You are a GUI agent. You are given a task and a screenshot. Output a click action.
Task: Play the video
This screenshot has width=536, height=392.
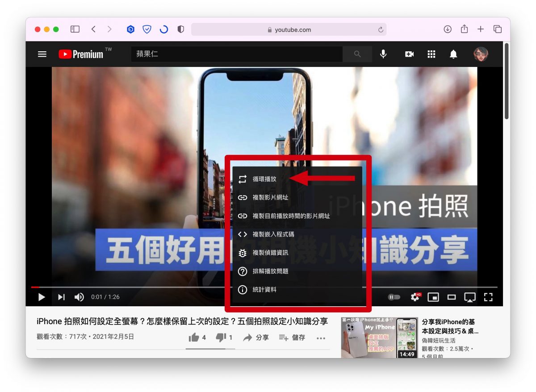click(x=42, y=297)
